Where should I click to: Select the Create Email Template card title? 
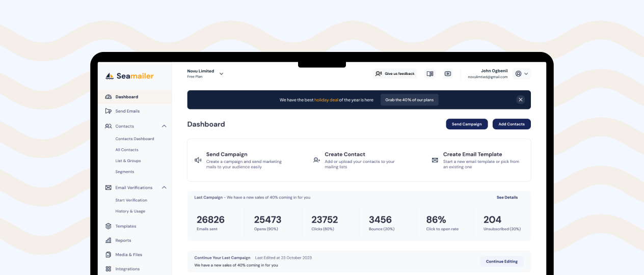point(472,154)
